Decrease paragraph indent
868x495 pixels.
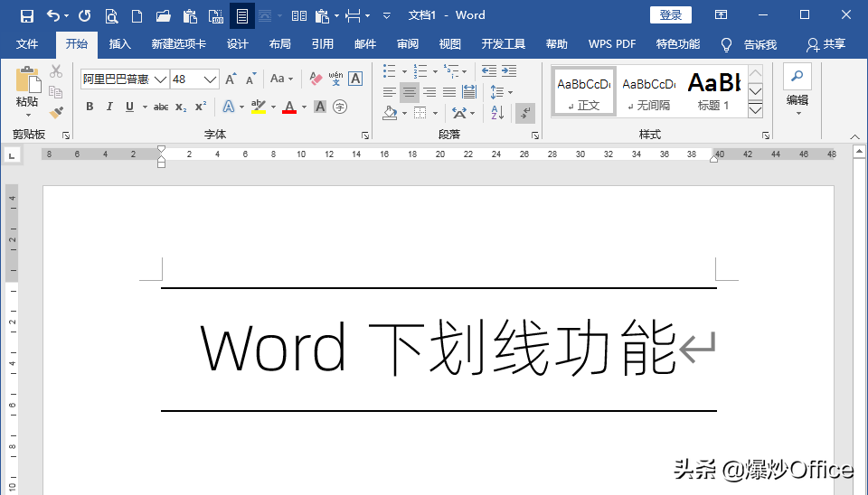coord(489,70)
